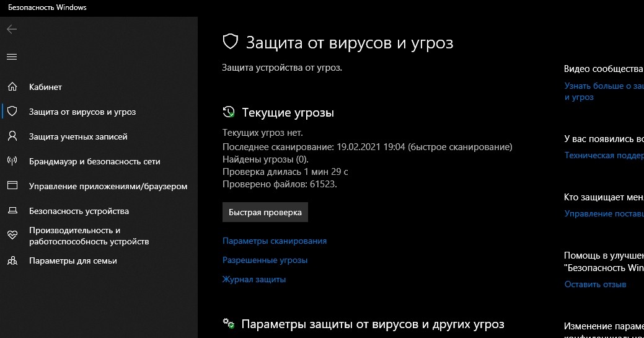The image size is (644, 338).
Task: Click the clock icon beside Текущие угрозы
Action: point(228,112)
